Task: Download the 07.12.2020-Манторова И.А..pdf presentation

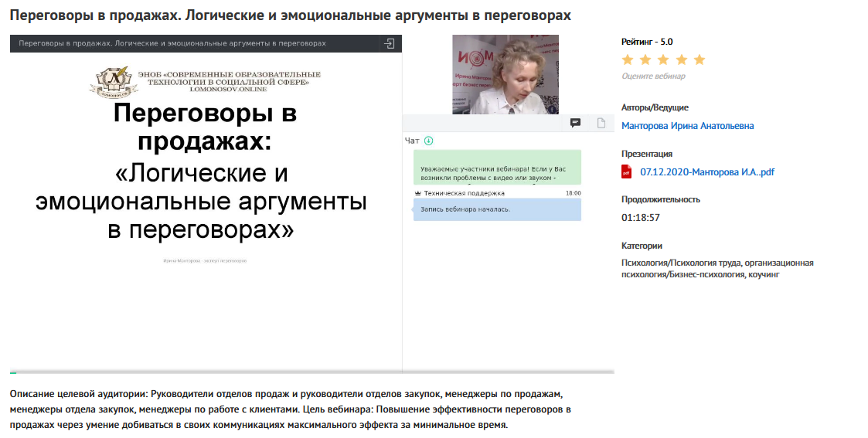Action: 706,172
